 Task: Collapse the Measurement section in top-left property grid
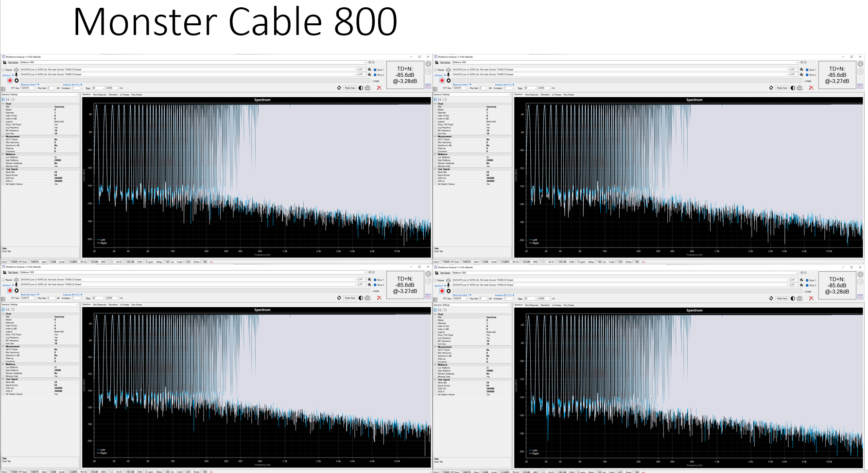[x=3, y=137]
